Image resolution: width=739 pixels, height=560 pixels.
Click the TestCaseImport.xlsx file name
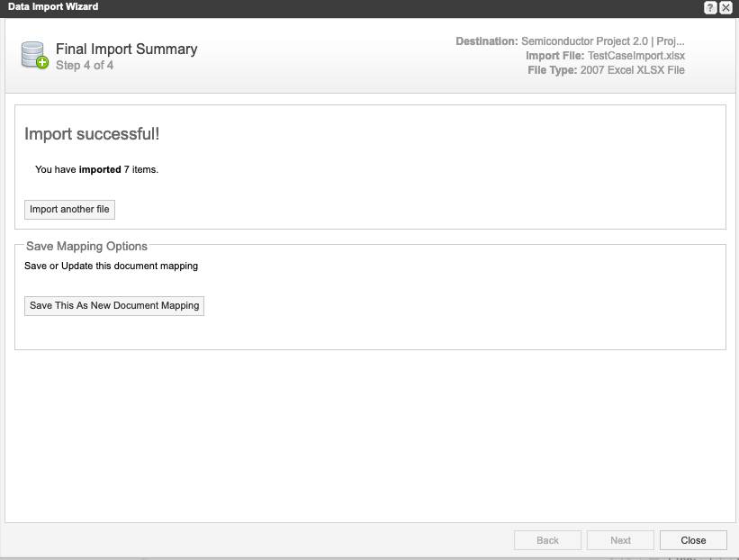pos(635,56)
